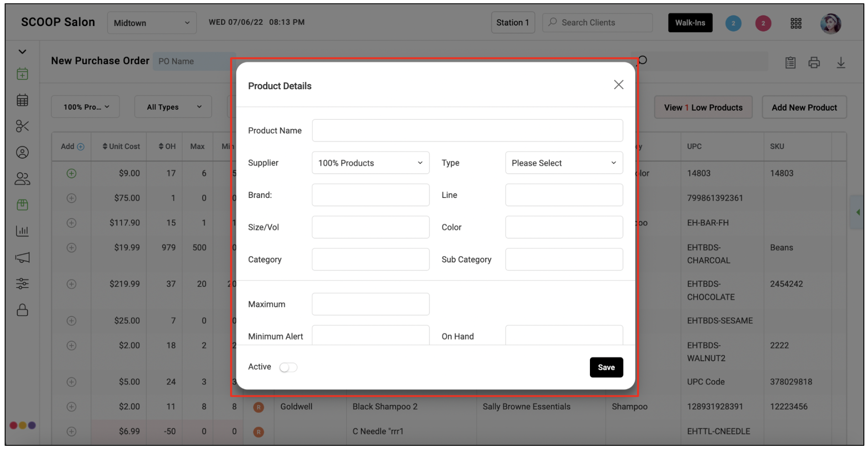
Task: Open the apps grid icon in header
Action: click(796, 23)
